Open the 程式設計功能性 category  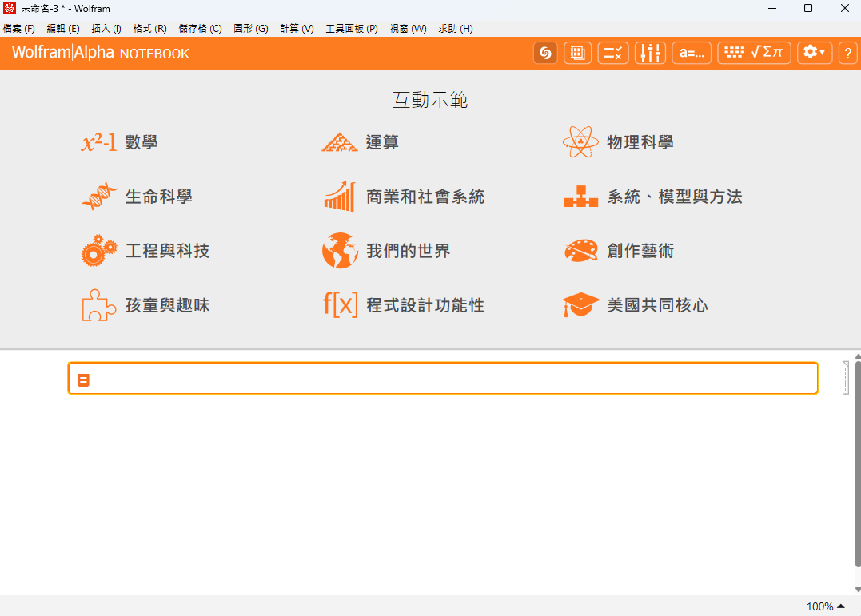pos(425,305)
